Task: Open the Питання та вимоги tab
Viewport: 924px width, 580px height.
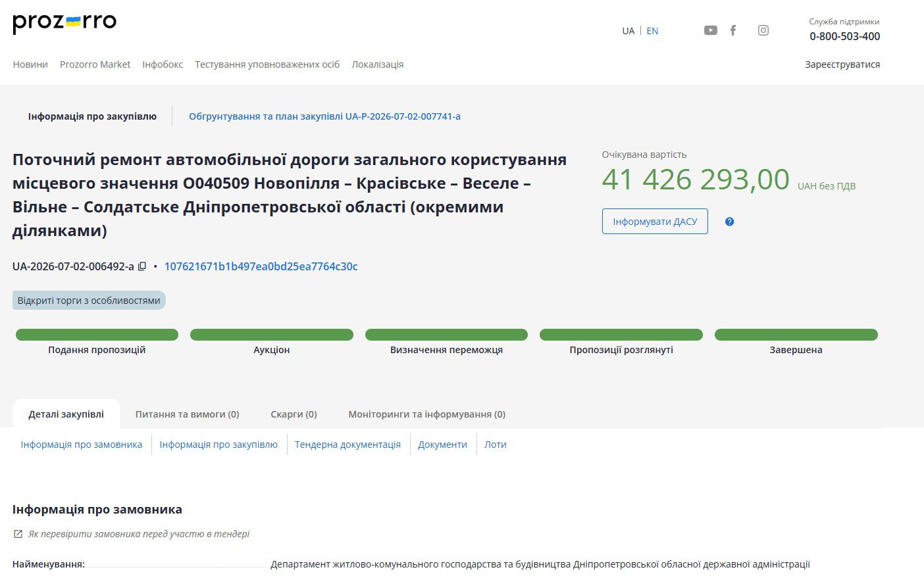Action: 187,414
